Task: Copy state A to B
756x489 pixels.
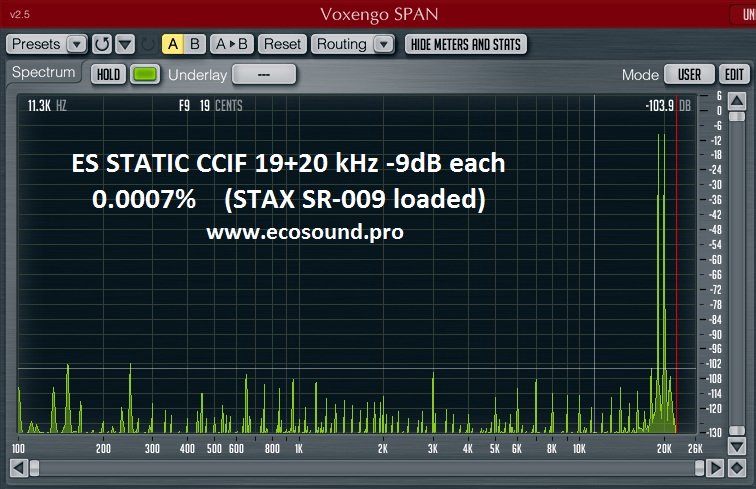Action: [232, 44]
